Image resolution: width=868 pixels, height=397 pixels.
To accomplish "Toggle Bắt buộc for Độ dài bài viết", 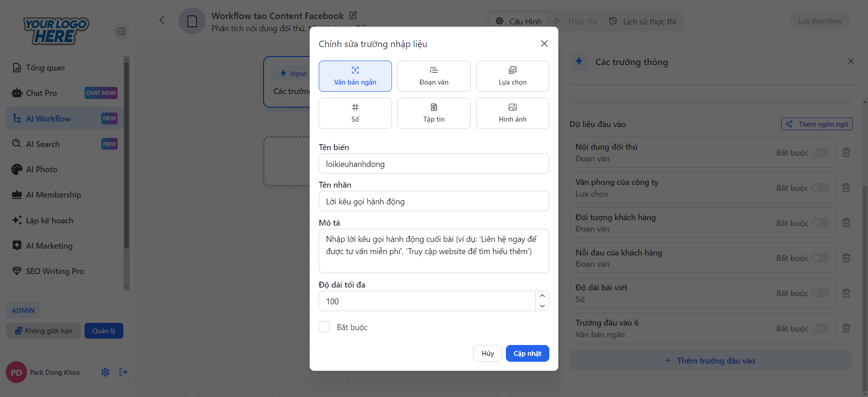I will pyautogui.click(x=820, y=293).
